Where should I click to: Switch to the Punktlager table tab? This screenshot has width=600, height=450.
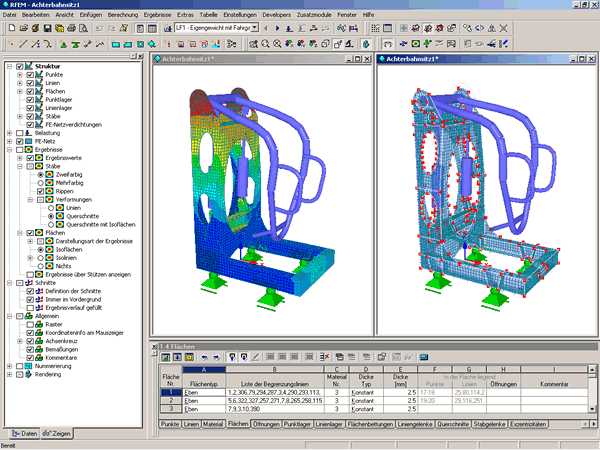(297, 424)
